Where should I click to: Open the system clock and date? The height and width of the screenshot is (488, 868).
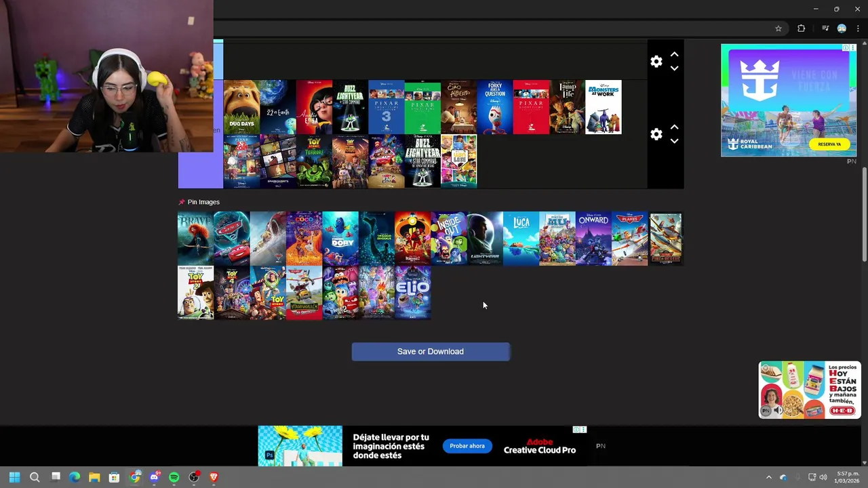[848, 477]
